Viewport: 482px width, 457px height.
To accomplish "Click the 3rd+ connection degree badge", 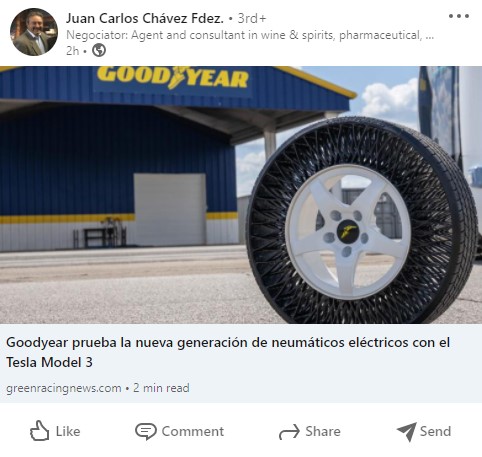I will point(252,18).
